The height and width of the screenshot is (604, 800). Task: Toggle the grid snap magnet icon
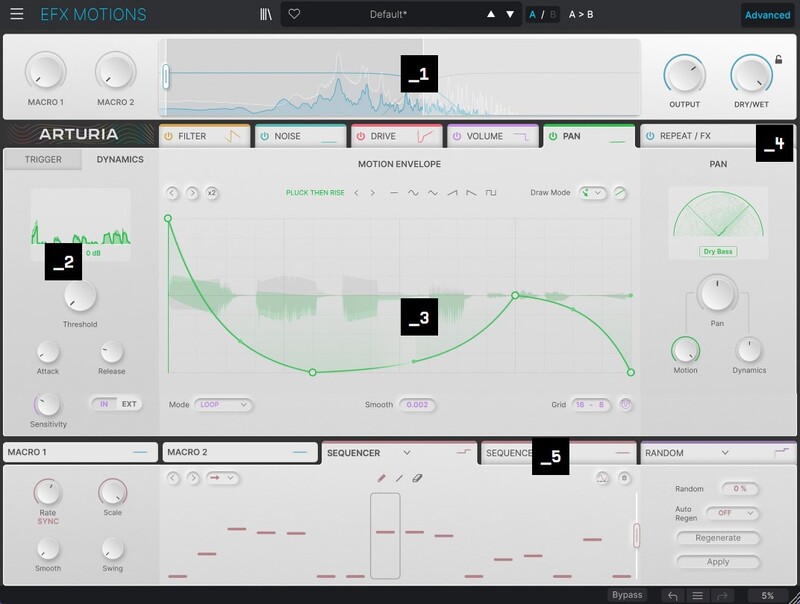click(x=626, y=405)
